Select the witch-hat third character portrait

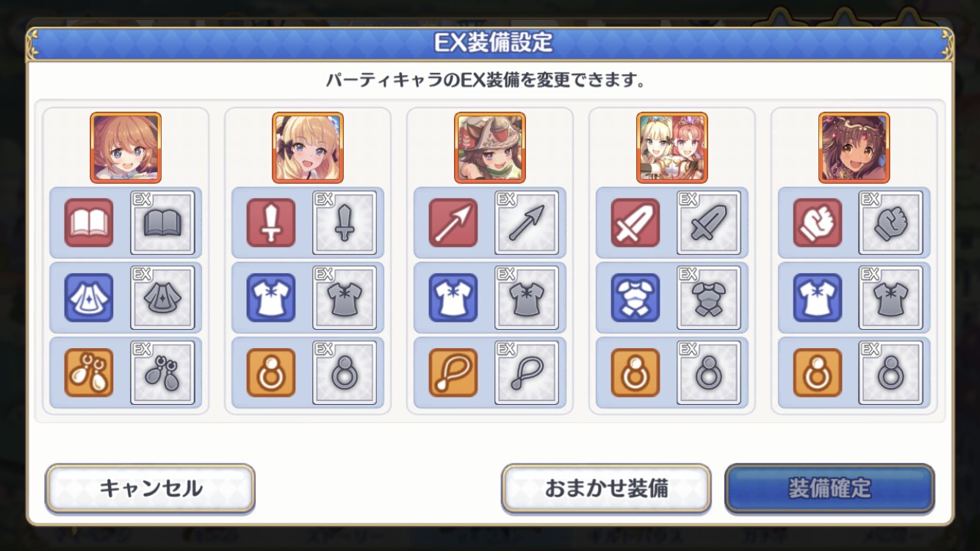(x=490, y=148)
